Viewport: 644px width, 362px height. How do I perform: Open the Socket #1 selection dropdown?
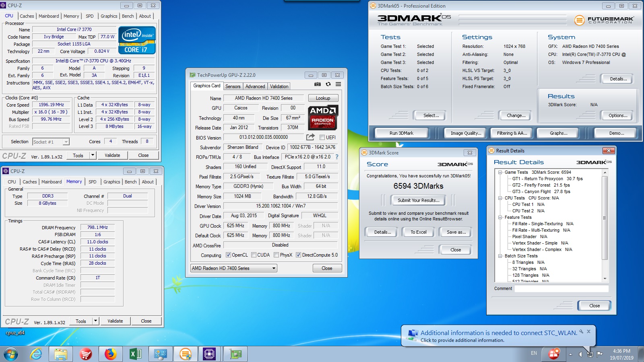51,142
